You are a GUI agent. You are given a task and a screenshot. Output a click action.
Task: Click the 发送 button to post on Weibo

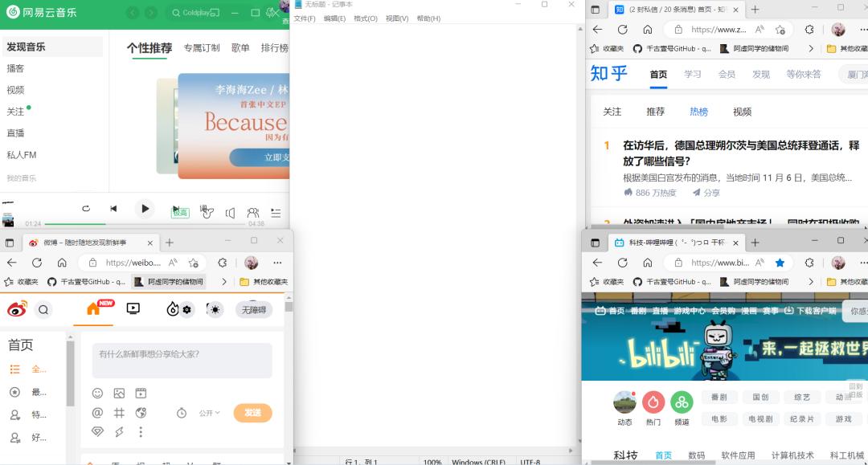(254, 413)
